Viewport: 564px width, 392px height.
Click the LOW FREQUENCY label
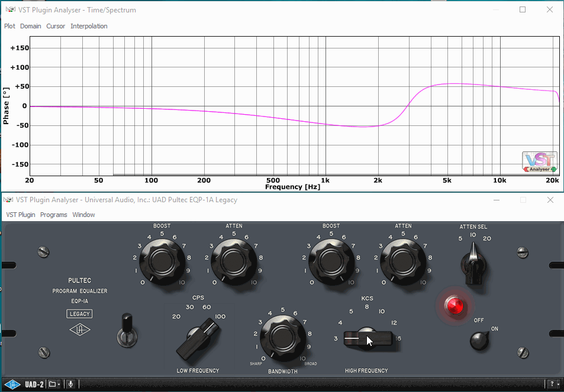pos(198,371)
